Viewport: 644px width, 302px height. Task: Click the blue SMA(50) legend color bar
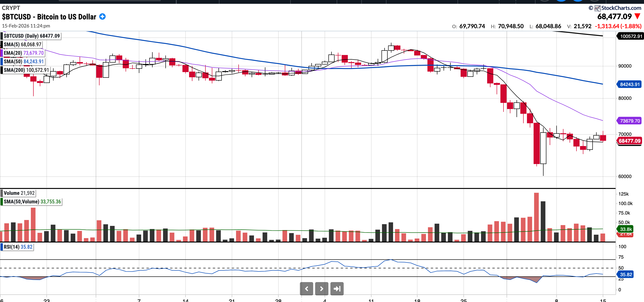(x=2, y=61)
